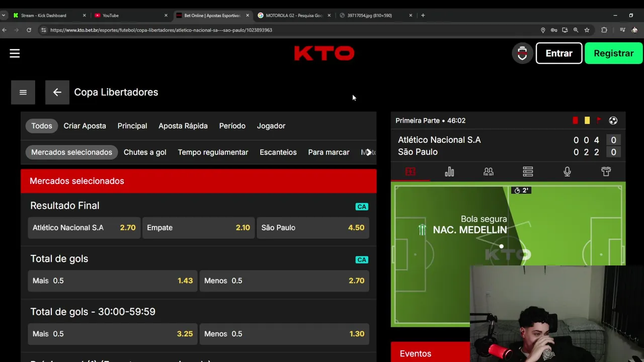Collapse the Total de gols market heading
This screenshot has width=644, height=362.
point(59,258)
